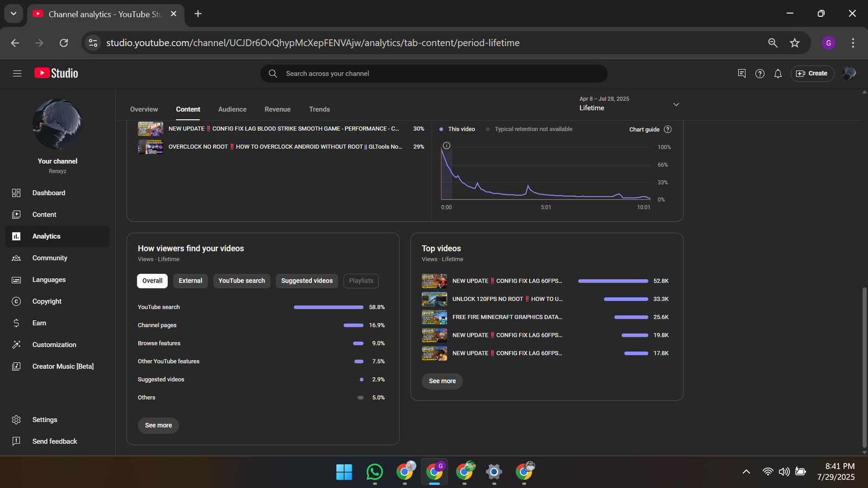This screenshot has width=868, height=488.
Task: Open the help question-mark icon
Action: pos(760,73)
